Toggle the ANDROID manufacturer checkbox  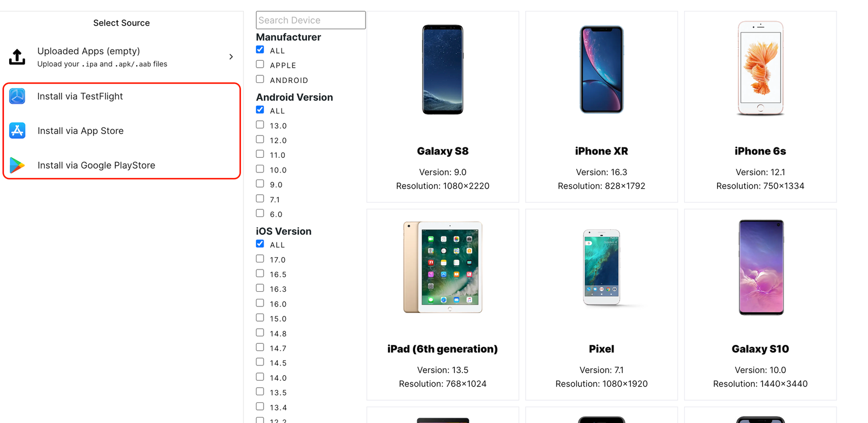click(260, 79)
